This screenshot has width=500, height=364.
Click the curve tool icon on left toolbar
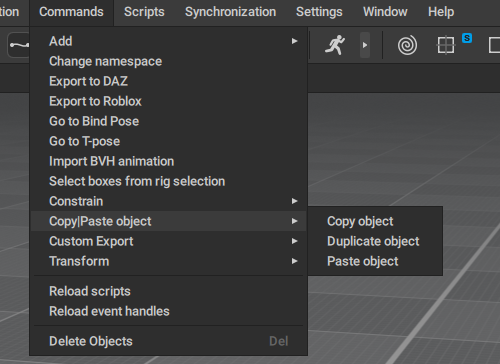coord(19,45)
